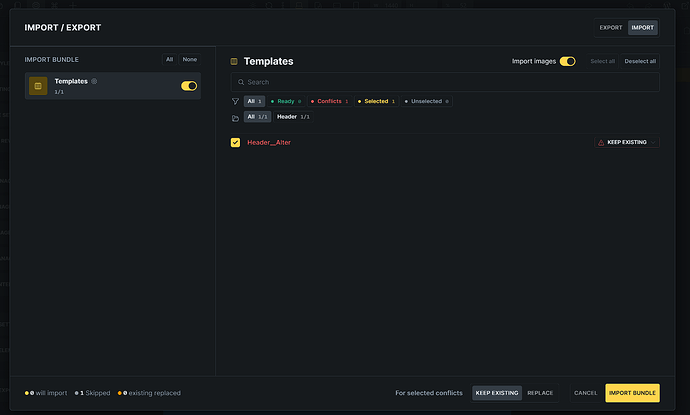Click the 'will import' count text
The height and width of the screenshot is (415, 690).
46,393
